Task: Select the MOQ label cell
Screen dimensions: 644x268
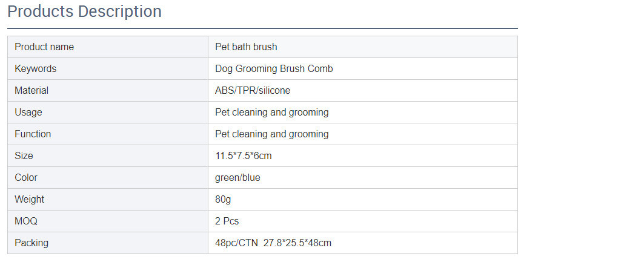Action: (x=26, y=221)
